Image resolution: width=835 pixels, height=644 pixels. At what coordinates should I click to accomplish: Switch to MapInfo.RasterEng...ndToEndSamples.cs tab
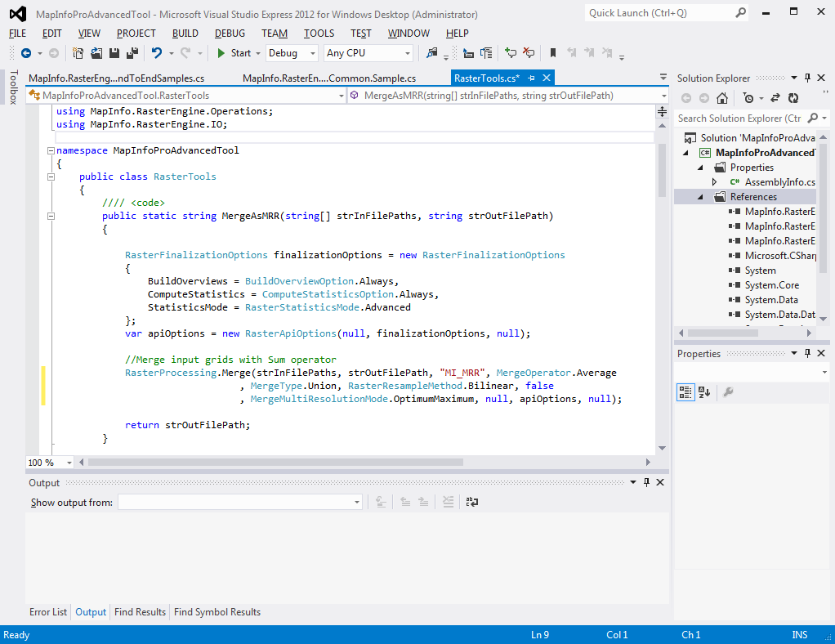117,78
